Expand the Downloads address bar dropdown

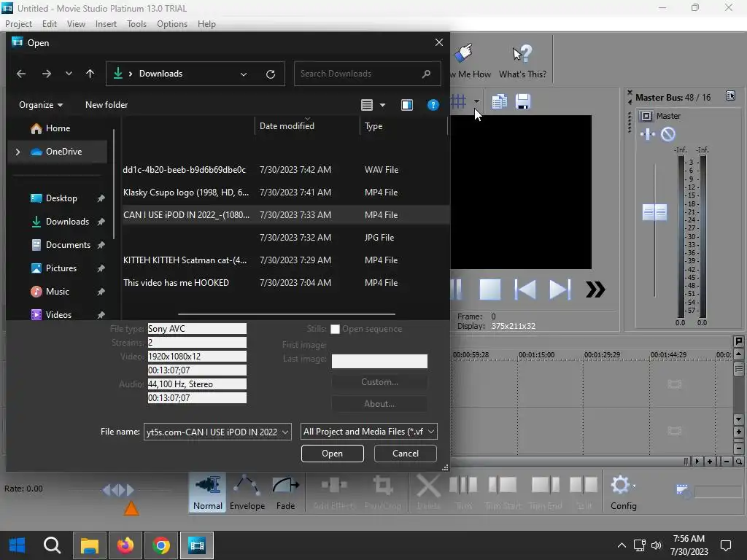[x=244, y=74]
